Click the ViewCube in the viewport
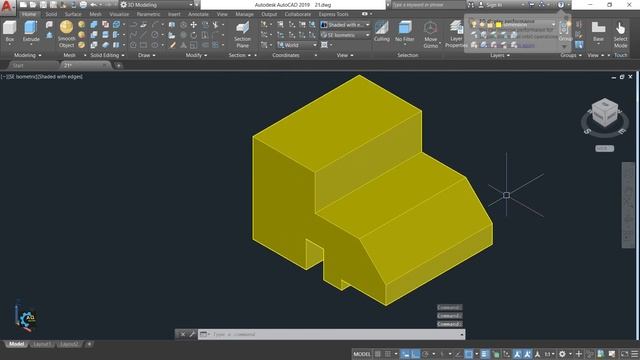Screen dimensions: 640x360 point(604,111)
